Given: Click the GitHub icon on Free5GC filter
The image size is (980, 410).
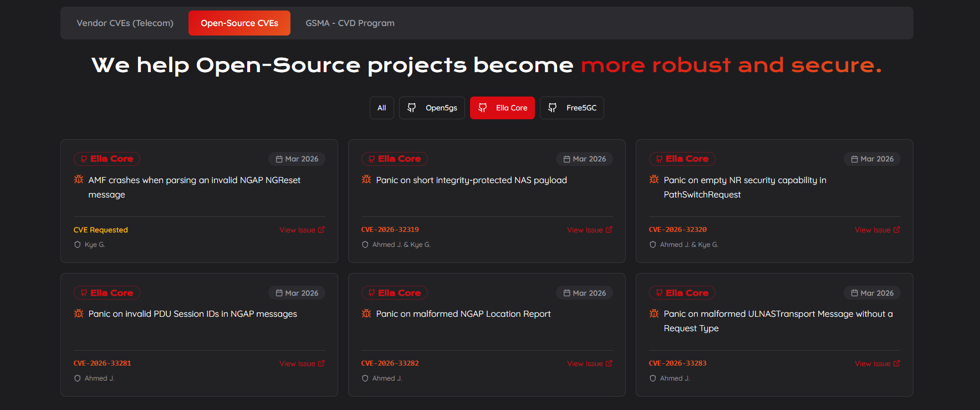Looking at the screenshot, I should click(552, 108).
